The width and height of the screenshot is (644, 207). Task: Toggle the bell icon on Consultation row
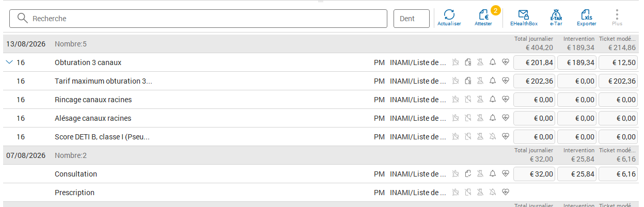(x=493, y=174)
